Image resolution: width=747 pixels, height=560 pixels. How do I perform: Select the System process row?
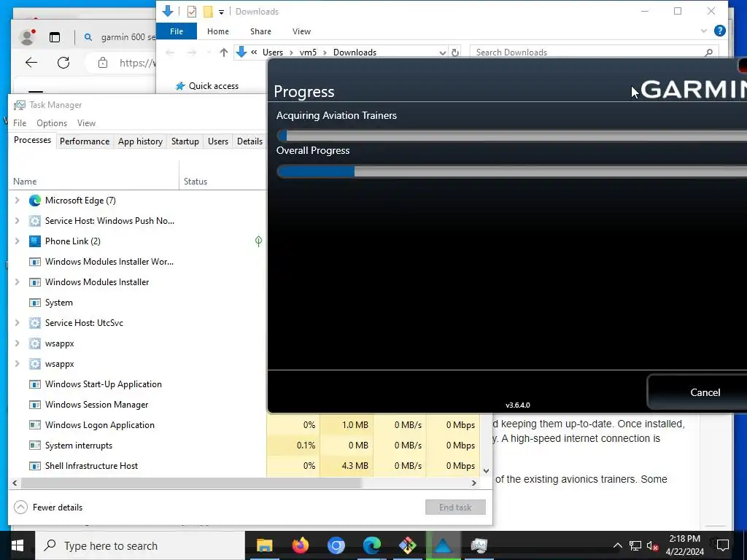pos(137,303)
